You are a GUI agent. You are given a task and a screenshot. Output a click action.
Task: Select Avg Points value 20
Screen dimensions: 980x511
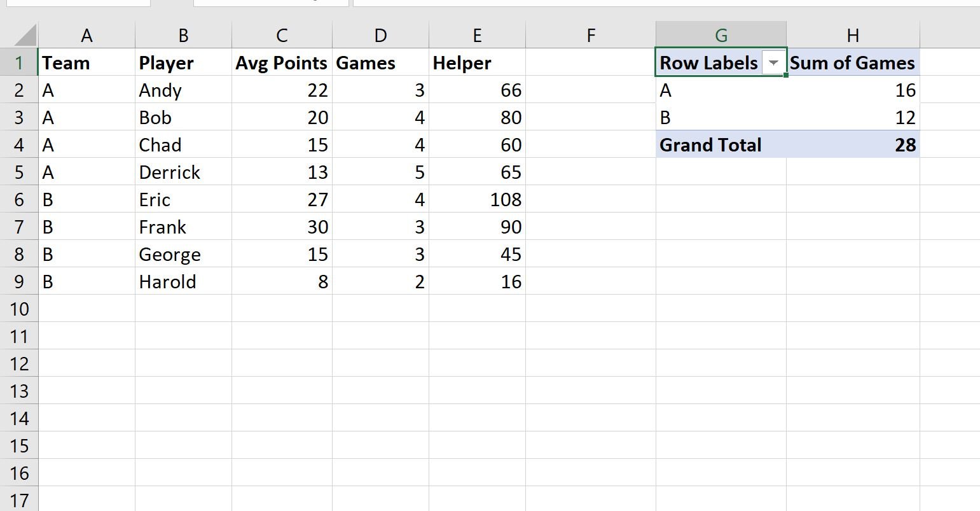tap(282, 118)
